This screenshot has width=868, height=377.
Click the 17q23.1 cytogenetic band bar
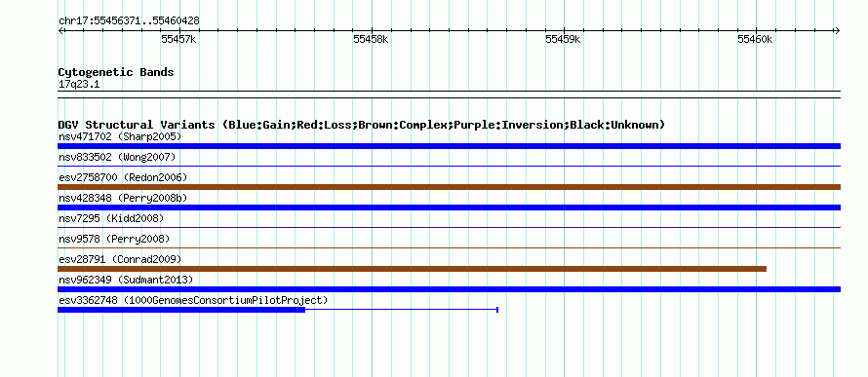(x=449, y=94)
